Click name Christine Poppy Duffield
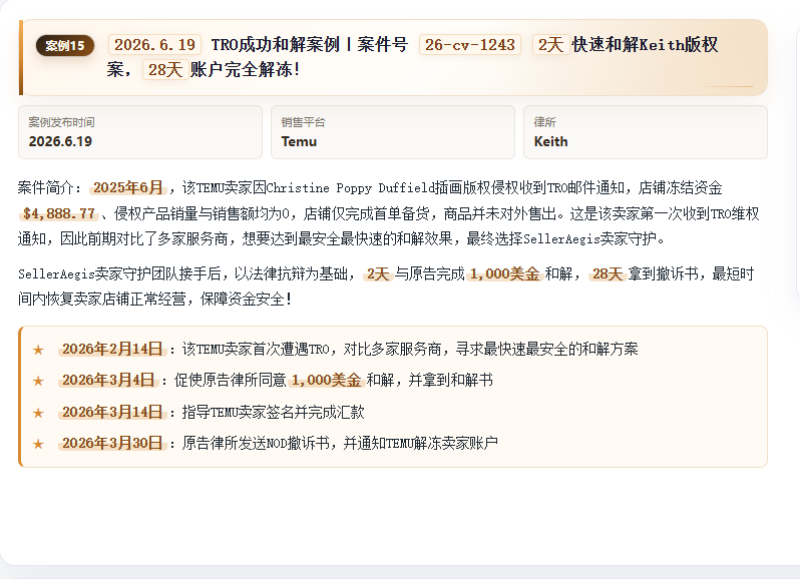 350,188
